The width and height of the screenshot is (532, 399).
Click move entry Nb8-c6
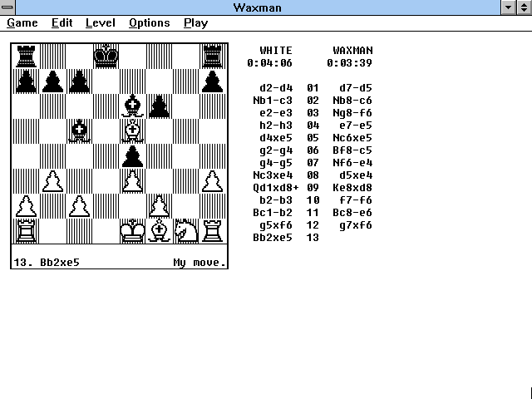[x=352, y=101]
